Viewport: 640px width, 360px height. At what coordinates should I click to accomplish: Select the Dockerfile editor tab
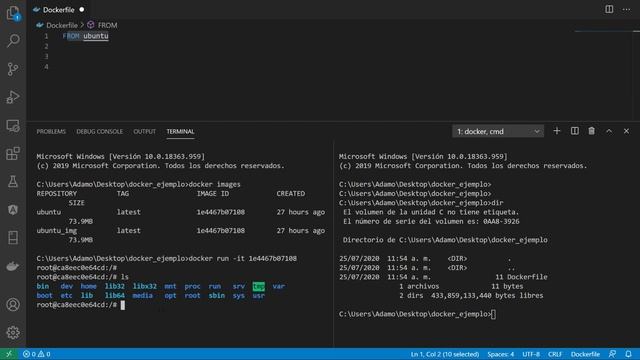point(58,9)
